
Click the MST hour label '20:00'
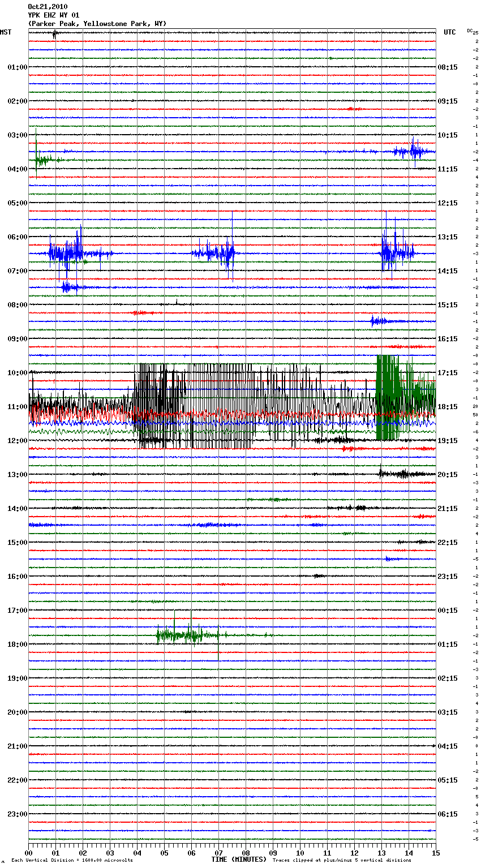17,712
